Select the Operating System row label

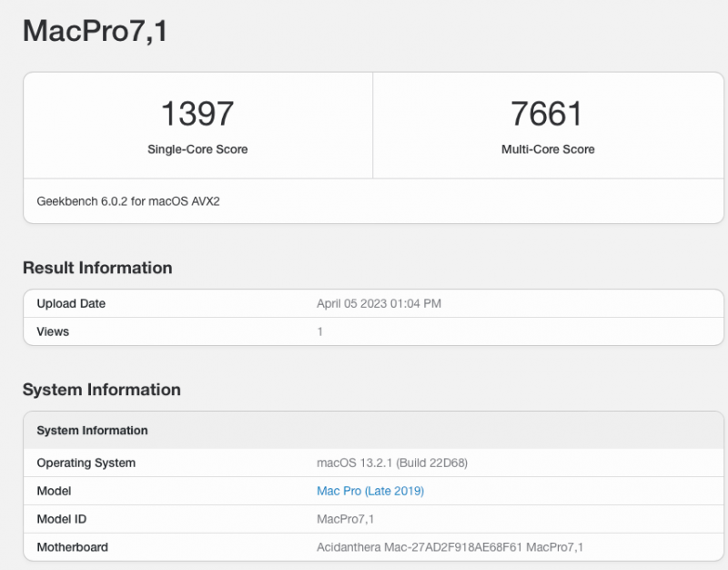tap(86, 463)
